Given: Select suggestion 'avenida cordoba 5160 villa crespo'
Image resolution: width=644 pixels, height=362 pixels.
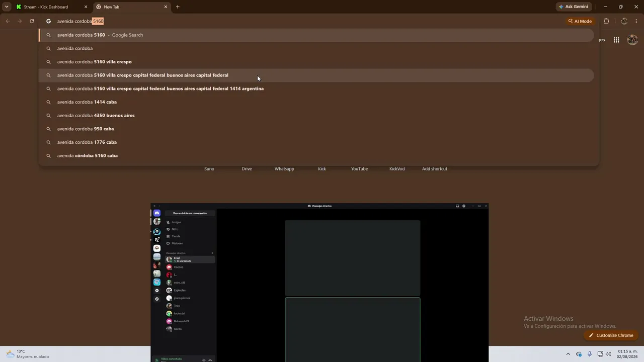Looking at the screenshot, I should pos(316,62).
